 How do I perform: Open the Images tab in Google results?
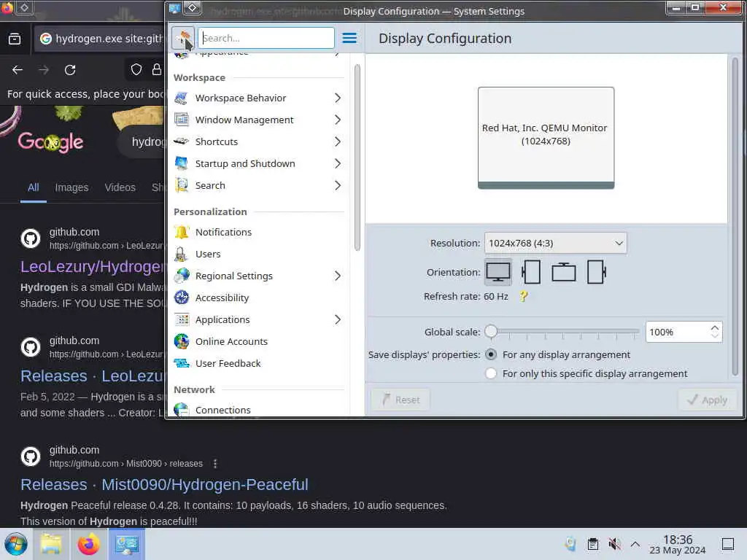click(x=71, y=187)
